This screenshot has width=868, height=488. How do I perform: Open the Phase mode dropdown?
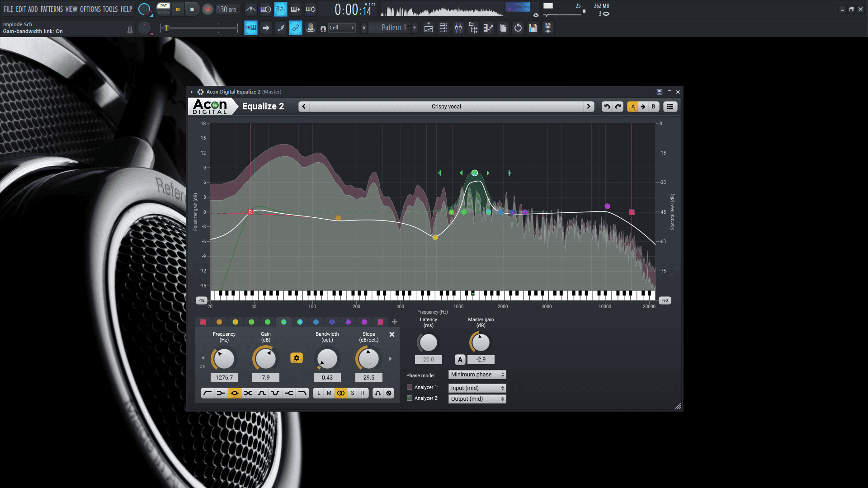(x=477, y=375)
